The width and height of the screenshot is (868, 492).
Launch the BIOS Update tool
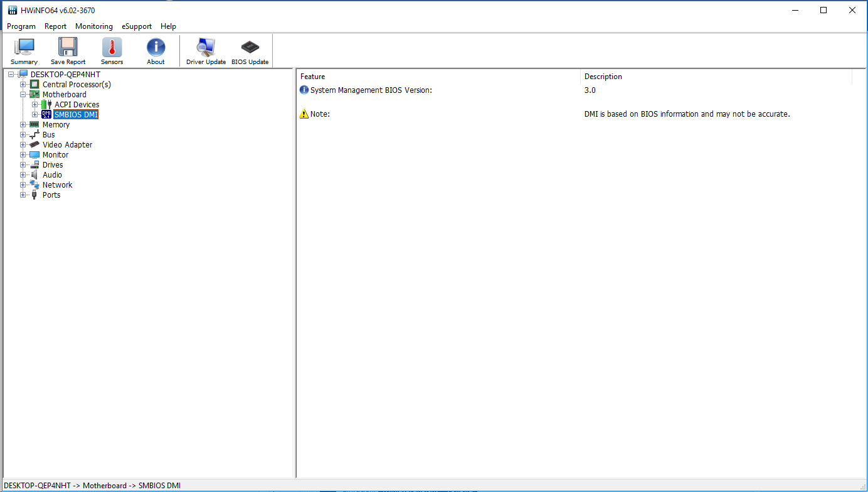pyautogui.click(x=250, y=51)
